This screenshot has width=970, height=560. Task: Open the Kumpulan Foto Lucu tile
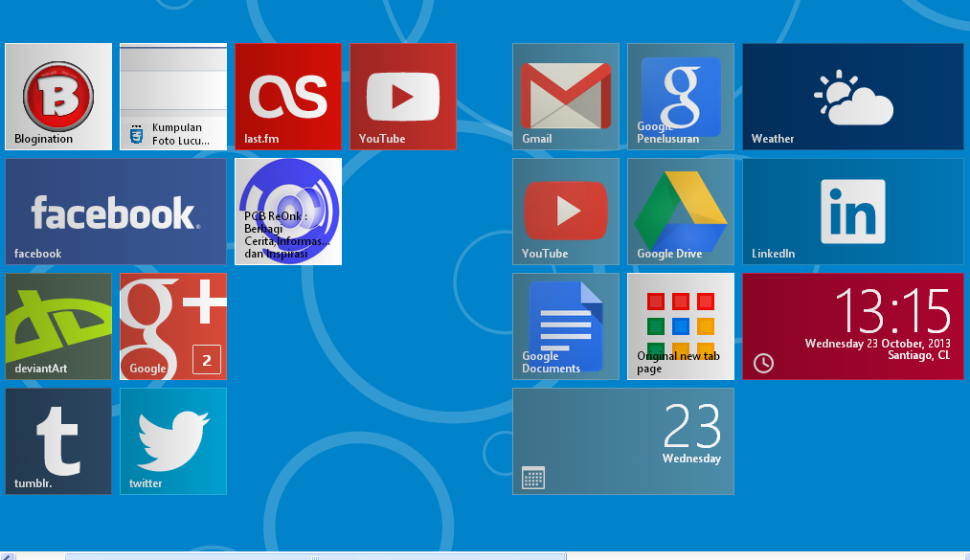click(x=173, y=97)
